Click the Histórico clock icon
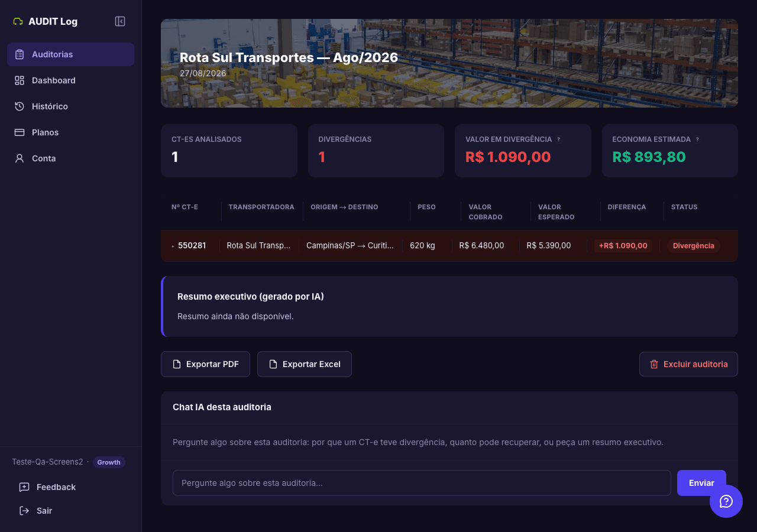Viewport: 757px width, 532px height. coord(20,106)
